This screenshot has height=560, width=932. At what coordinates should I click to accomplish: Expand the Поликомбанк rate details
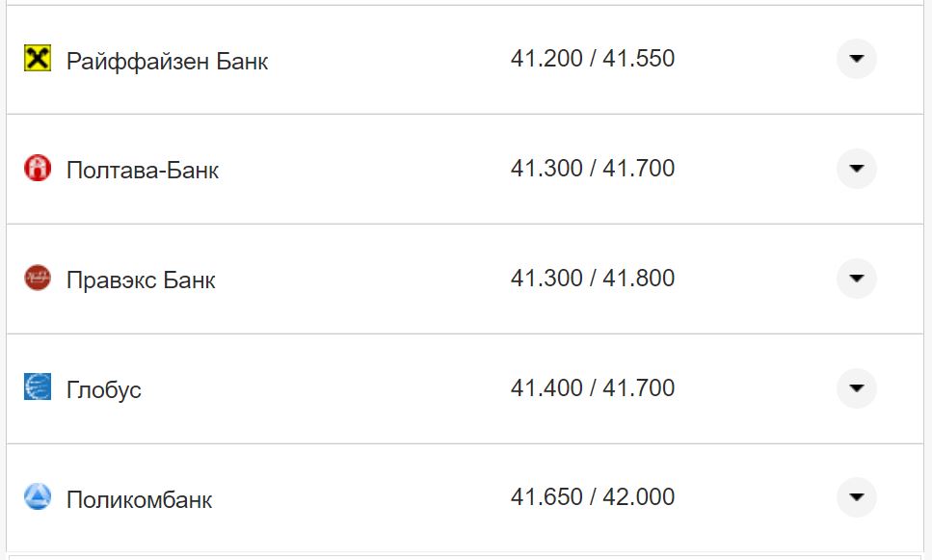click(x=856, y=498)
